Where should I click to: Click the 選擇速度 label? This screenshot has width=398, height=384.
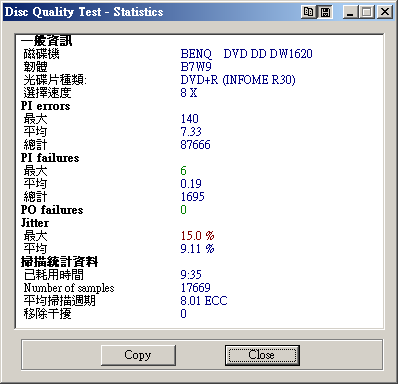(x=47, y=93)
